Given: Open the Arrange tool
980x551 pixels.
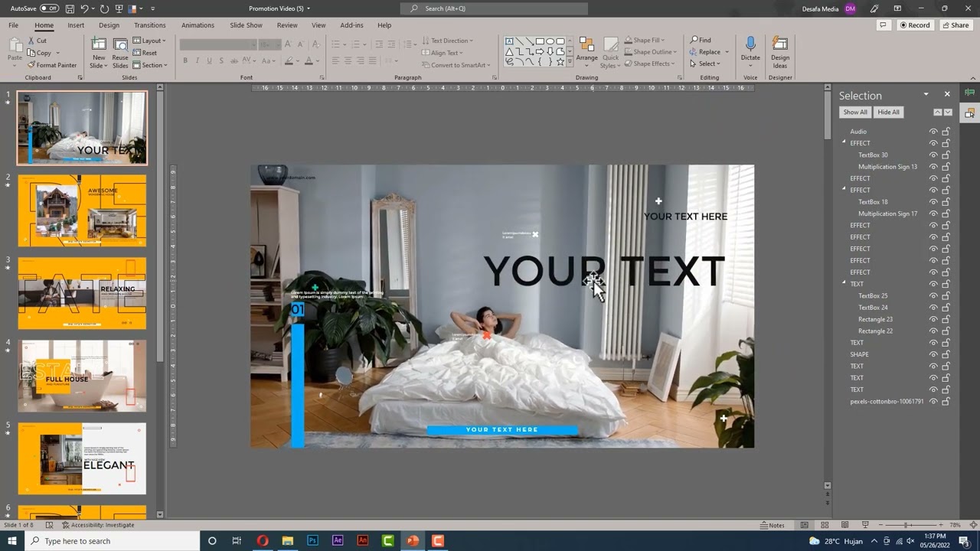Looking at the screenshot, I should pos(586,52).
